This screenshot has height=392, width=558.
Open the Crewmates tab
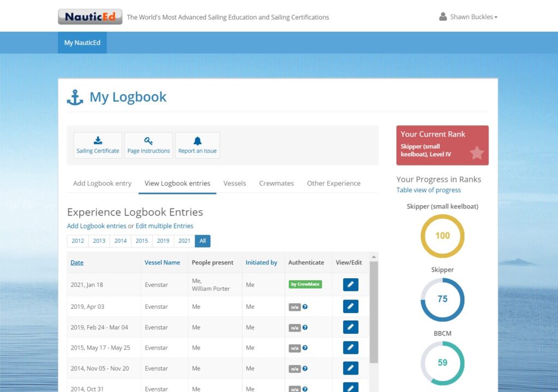coord(276,183)
